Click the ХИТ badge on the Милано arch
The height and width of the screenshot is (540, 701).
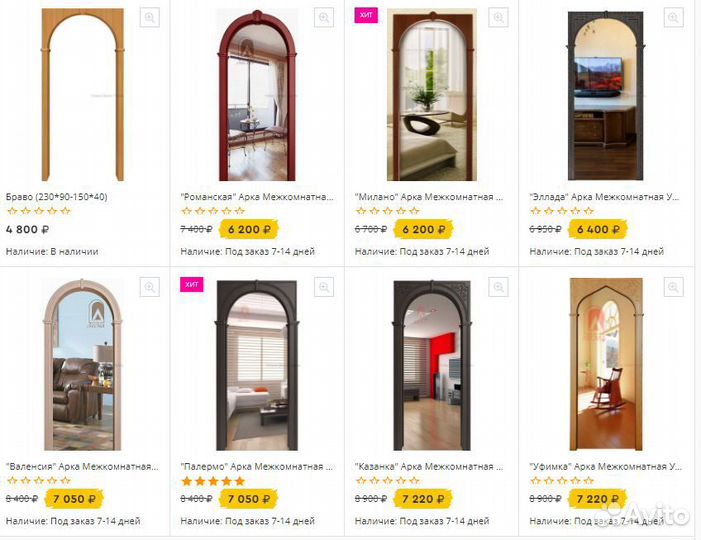pos(366,15)
